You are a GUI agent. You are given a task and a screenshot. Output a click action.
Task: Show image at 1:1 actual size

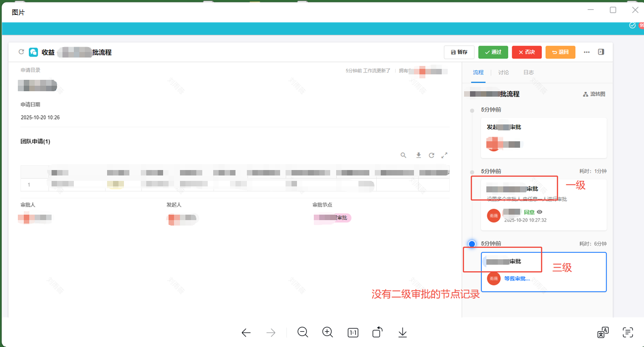[x=353, y=333]
